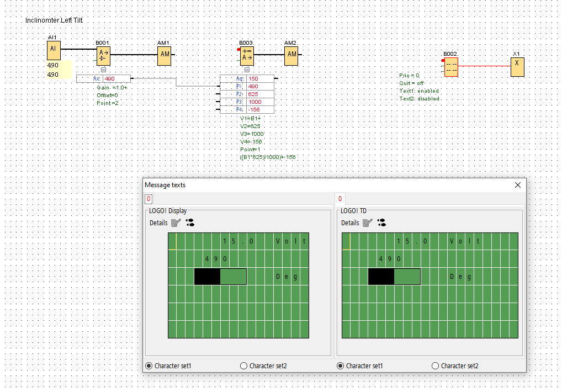Click edit icon beside LOGO! Display Details
The width and height of the screenshot is (562, 392).
[x=176, y=223]
